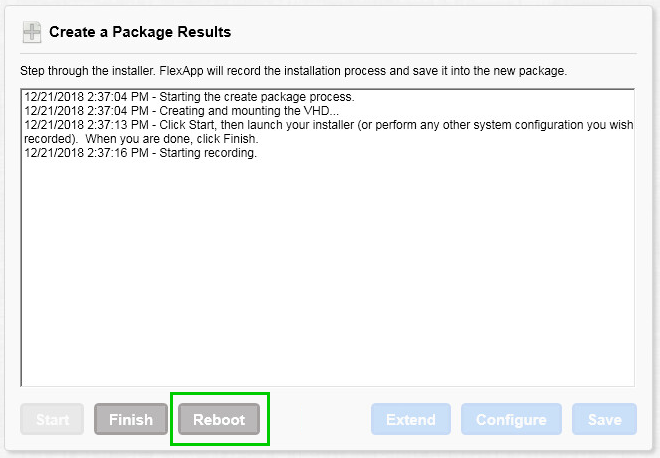Click the empty area of the log box

(327, 274)
